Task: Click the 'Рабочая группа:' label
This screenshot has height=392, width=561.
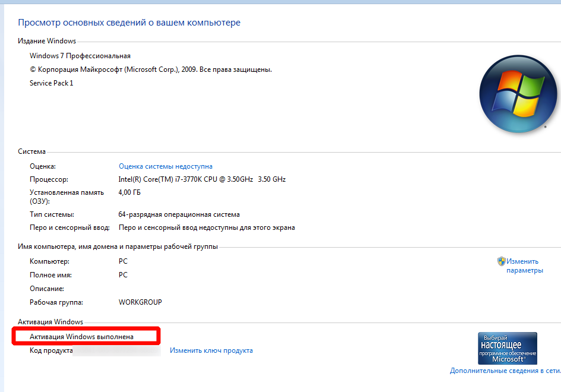Action: tap(56, 302)
